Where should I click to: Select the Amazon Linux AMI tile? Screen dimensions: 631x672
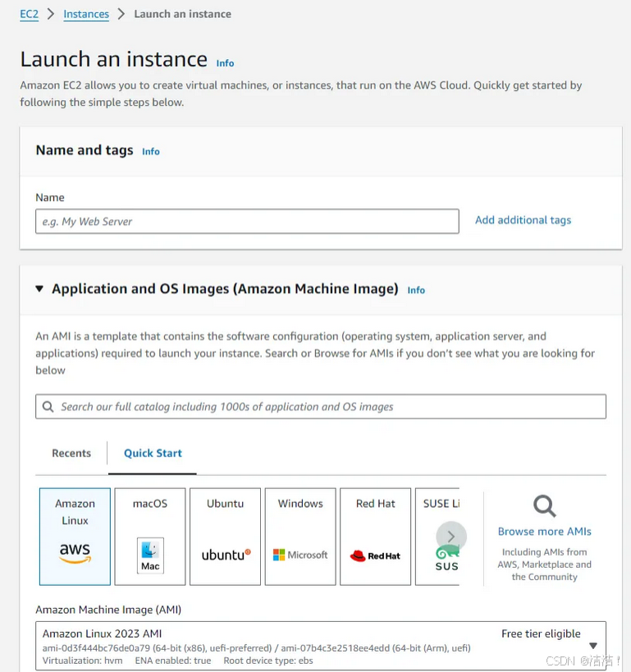click(x=75, y=537)
